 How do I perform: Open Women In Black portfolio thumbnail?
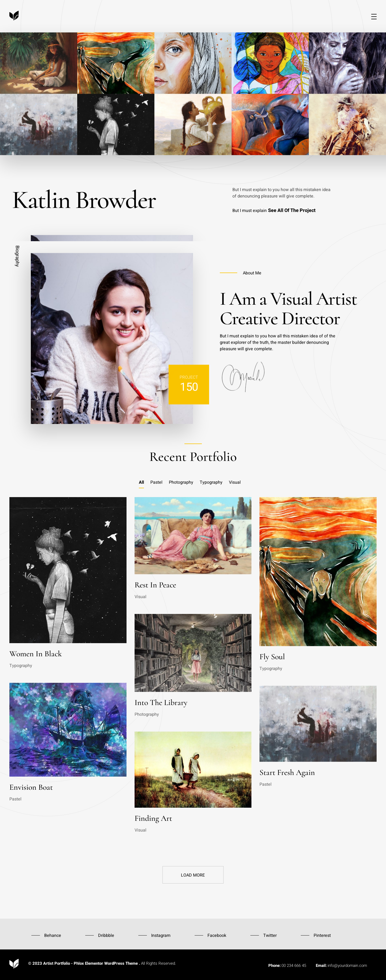point(68,570)
